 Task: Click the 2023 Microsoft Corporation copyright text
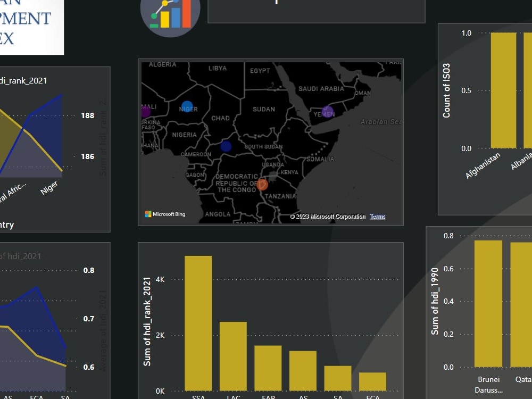click(x=328, y=217)
